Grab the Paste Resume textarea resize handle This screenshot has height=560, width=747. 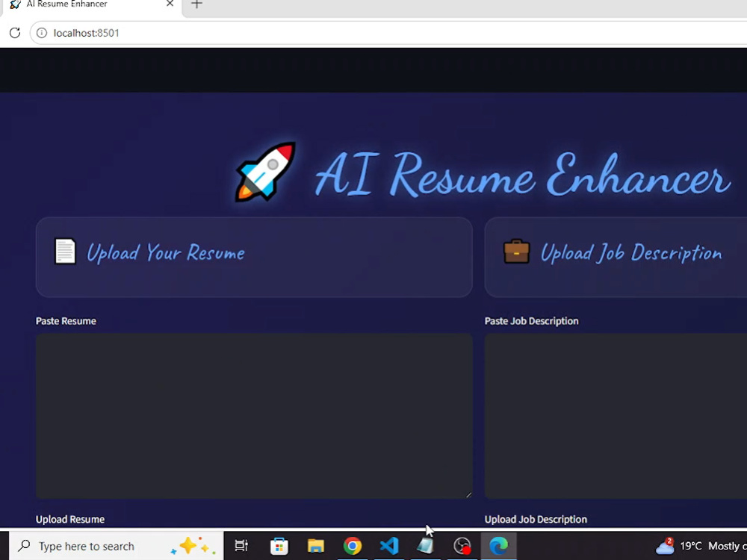pos(469,495)
